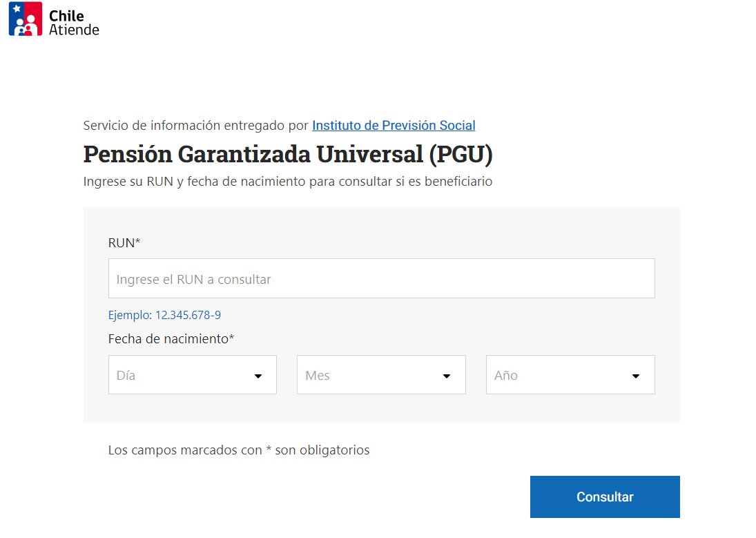Click the "Día" placeholder text

click(x=126, y=376)
